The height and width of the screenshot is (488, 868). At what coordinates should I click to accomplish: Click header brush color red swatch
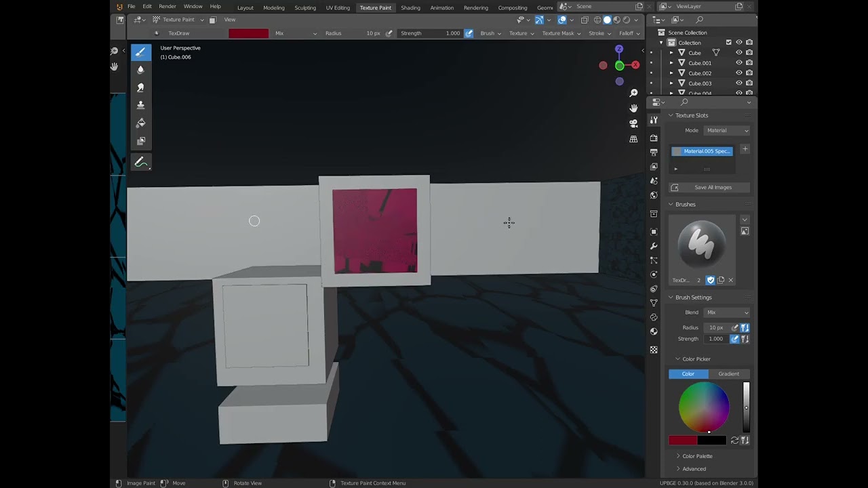(x=248, y=33)
